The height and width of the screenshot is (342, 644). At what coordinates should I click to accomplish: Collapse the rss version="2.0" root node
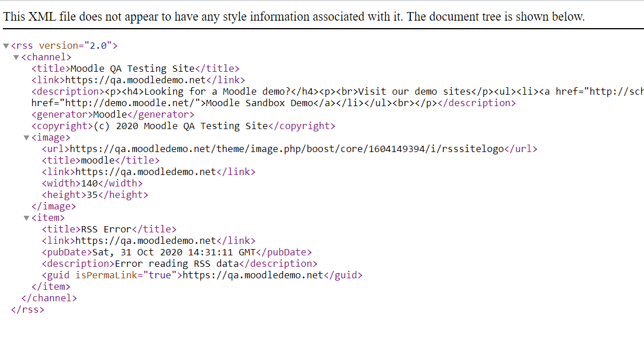click(x=6, y=46)
